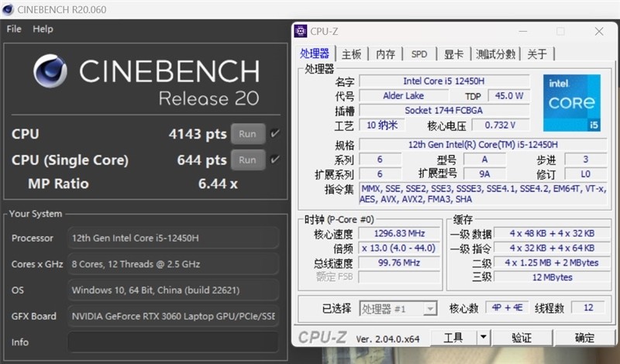This screenshot has height=364, width=620.
Task: Click the OS field showing Windows 10
Action: click(173, 290)
